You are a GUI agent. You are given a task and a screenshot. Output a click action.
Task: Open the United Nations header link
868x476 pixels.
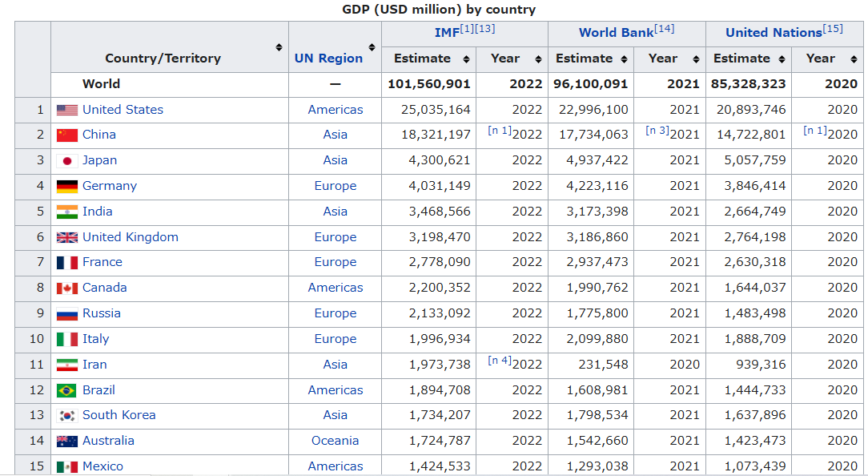click(x=773, y=33)
